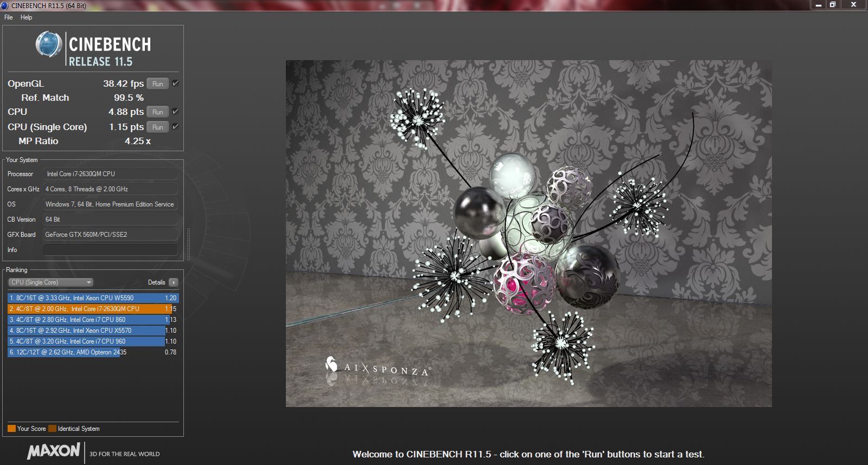Click the single core 1.15 pts score
Viewport: 868px width, 465px height.
click(x=126, y=127)
